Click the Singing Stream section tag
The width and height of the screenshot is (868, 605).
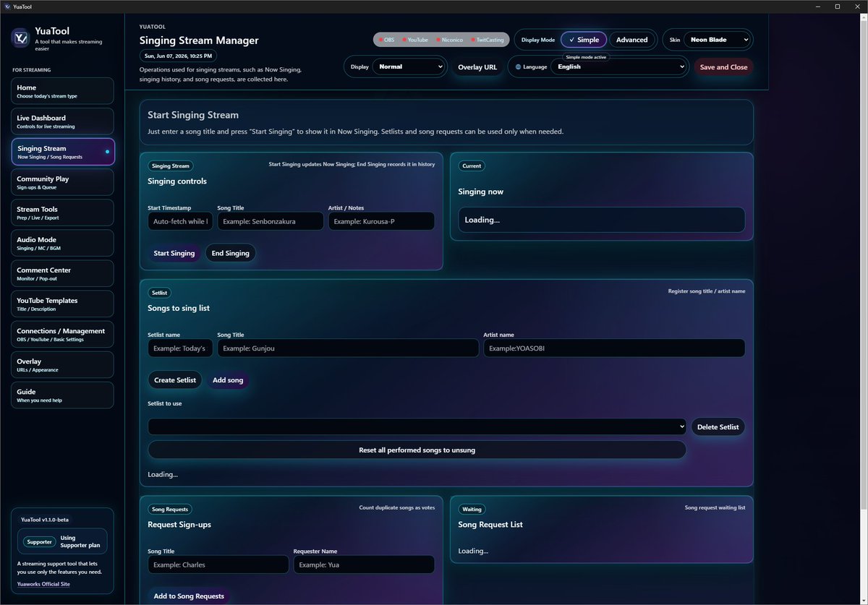(x=171, y=166)
